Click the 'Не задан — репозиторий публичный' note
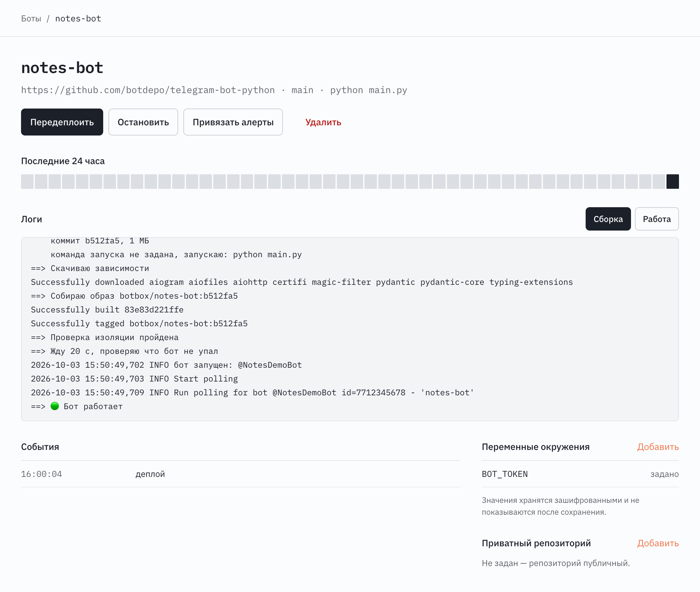The image size is (700, 592). click(x=556, y=563)
